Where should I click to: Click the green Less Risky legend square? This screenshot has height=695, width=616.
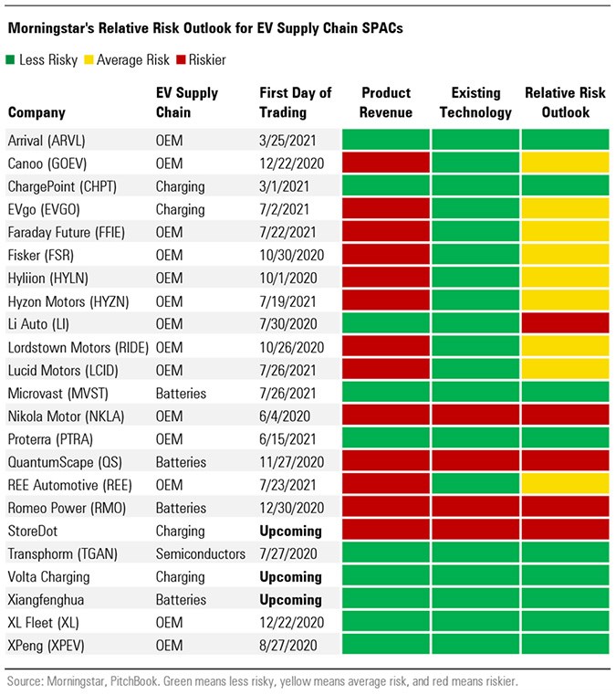pyautogui.click(x=12, y=59)
